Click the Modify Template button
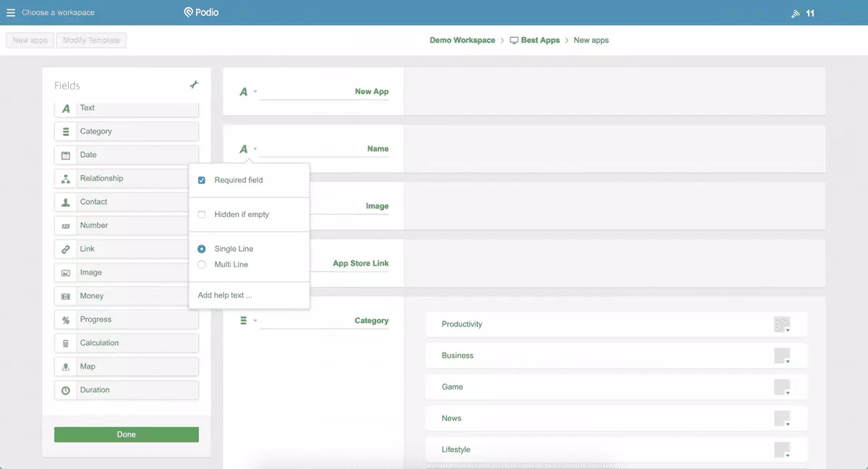Viewport: 868px width, 469px height. point(91,41)
